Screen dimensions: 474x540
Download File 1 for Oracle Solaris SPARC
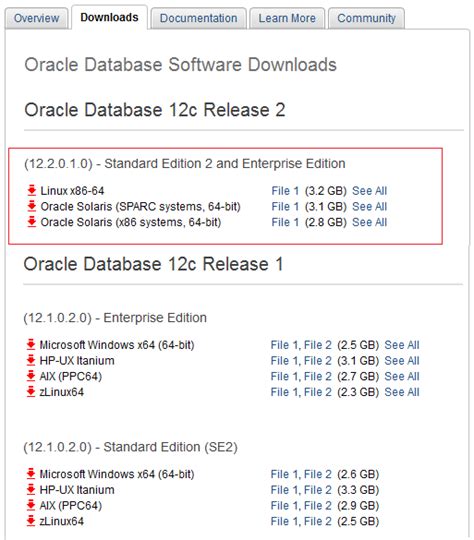click(285, 207)
